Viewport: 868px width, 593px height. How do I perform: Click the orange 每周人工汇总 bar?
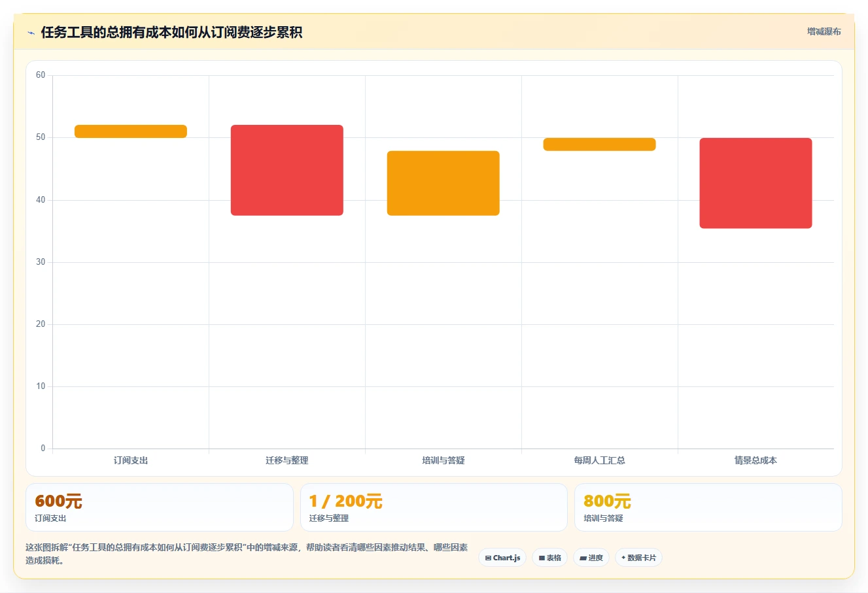(600, 144)
